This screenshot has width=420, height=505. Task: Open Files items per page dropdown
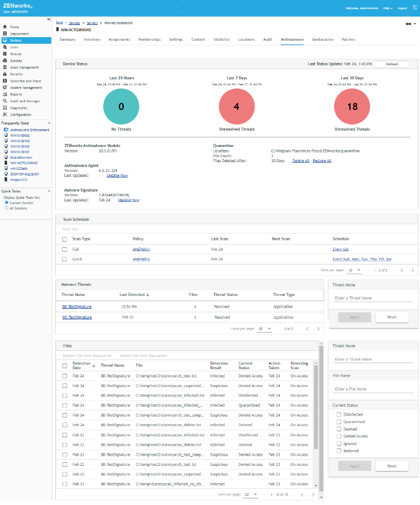[x=251, y=494]
